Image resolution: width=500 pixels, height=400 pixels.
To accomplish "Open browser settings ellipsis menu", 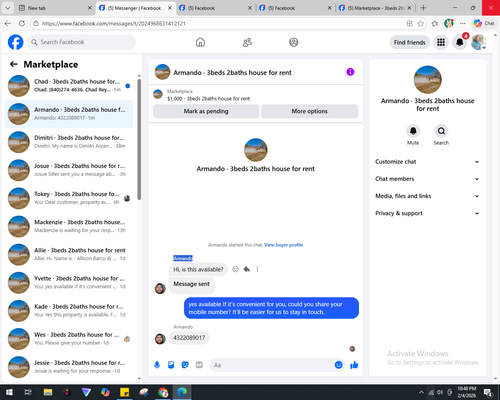I will coord(463,23).
